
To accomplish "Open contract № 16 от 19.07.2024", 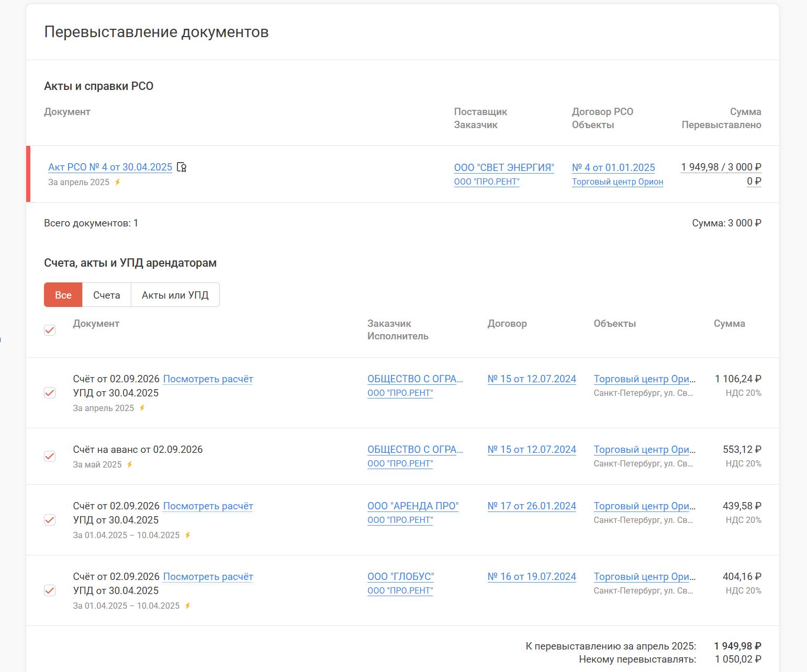I will click(532, 577).
